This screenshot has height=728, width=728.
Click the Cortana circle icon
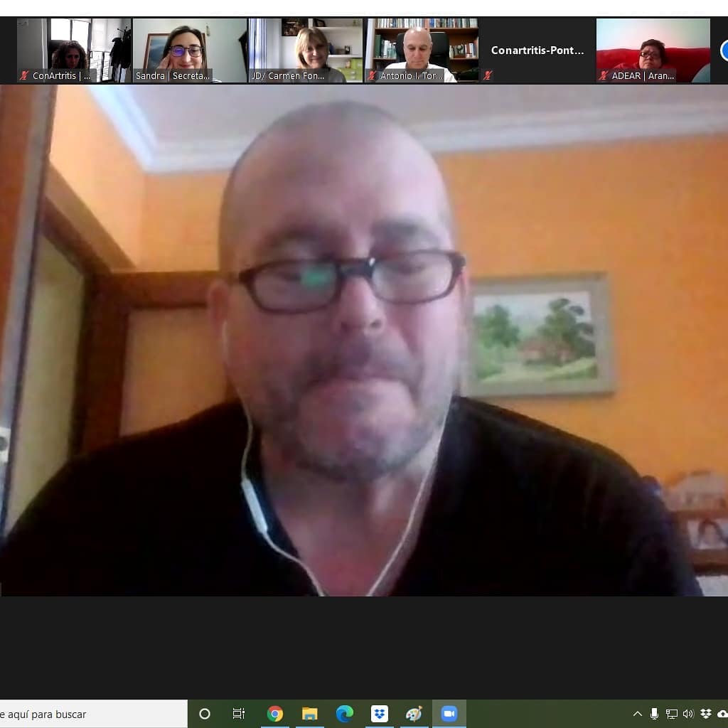(x=205, y=714)
